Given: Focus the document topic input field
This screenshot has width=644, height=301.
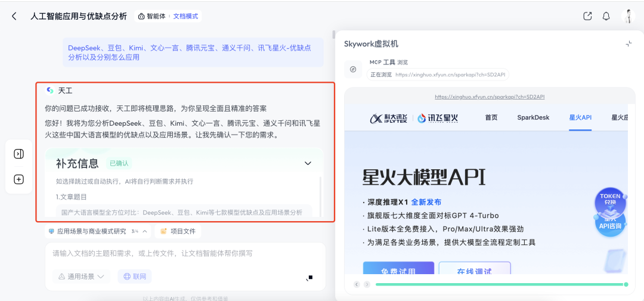Looking at the screenshot, I should 185,253.
